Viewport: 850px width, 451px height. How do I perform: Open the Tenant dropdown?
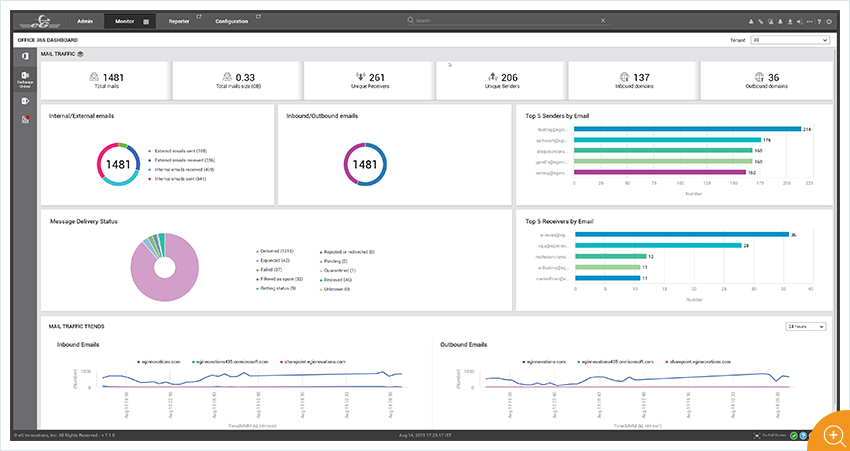[x=790, y=40]
